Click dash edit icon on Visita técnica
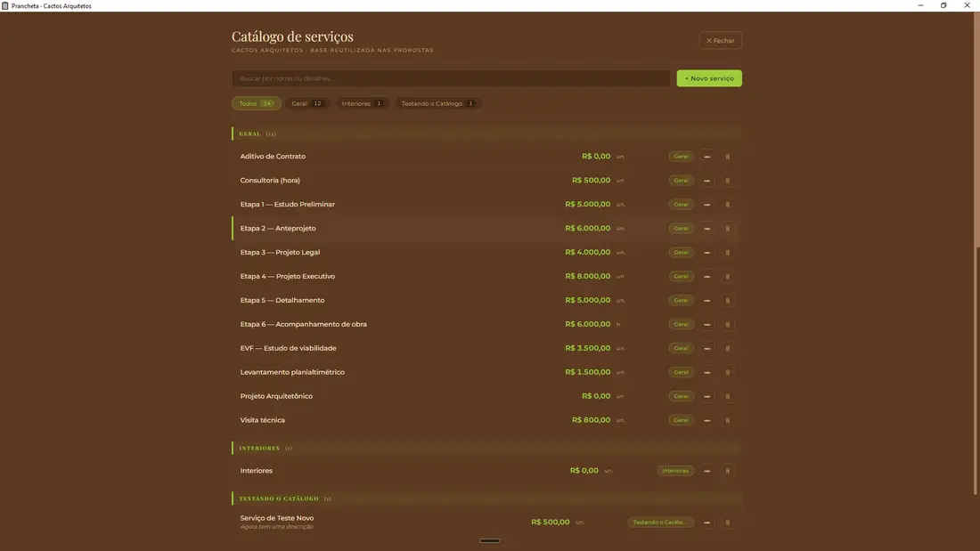The image size is (980, 551). [706, 420]
